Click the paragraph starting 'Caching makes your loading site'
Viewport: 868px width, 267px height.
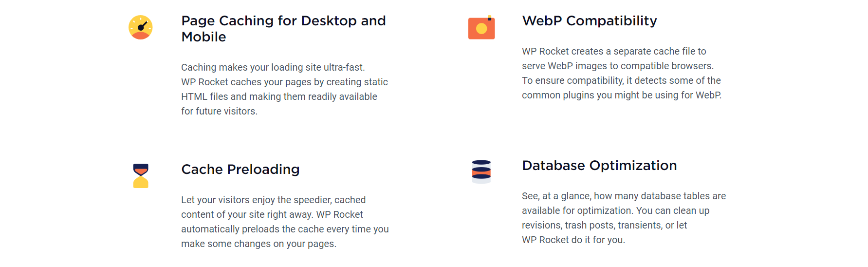(284, 89)
